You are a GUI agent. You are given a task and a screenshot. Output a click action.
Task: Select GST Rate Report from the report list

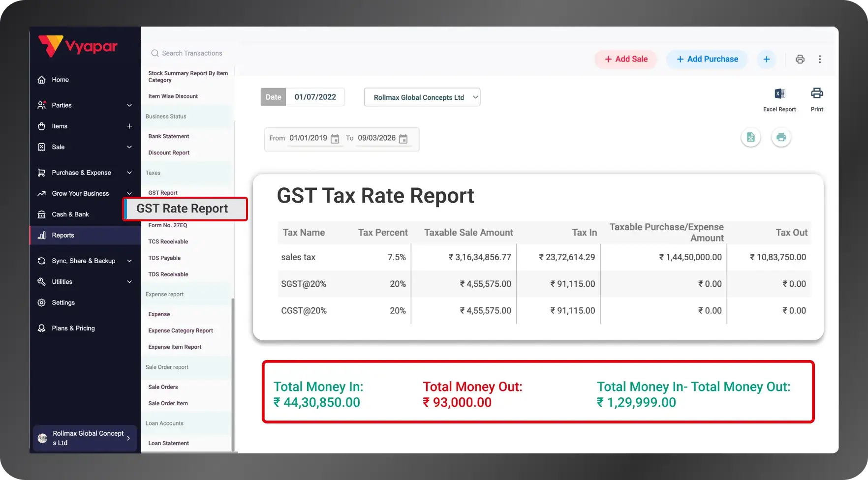(182, 209)
